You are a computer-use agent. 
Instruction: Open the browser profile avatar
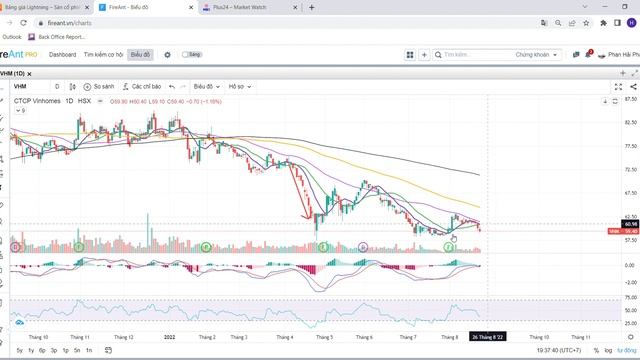(631, 23)
